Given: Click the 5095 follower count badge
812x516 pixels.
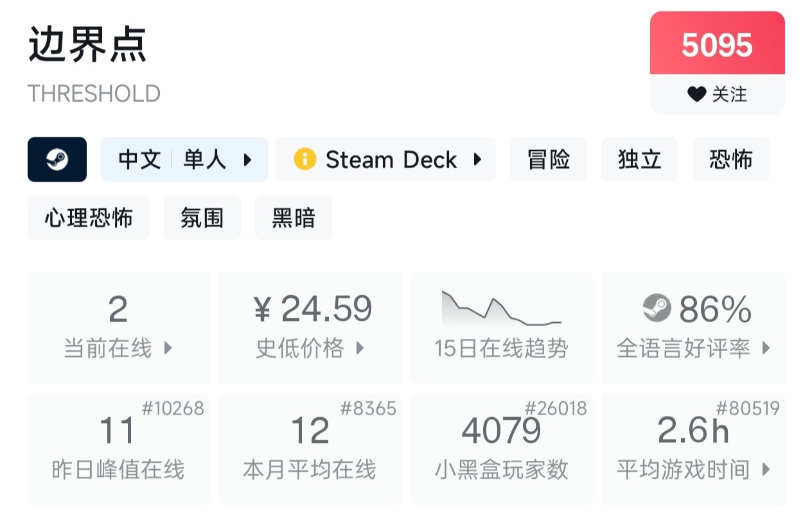Looking at the screenshot, I should click(718, 45).
